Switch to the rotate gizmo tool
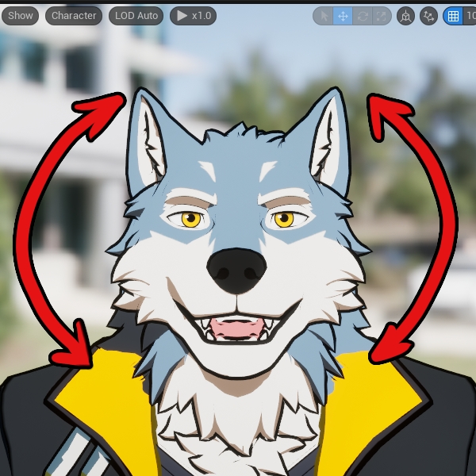The height and width of the screenshot is (476, 476). pos(363,16)
